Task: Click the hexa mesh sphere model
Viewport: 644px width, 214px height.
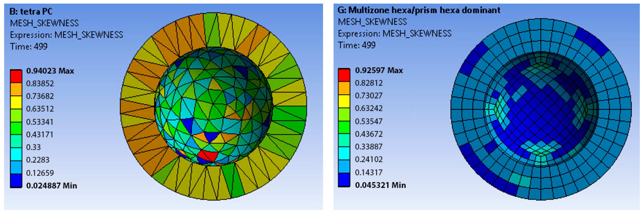Action: (x=541, y=109)
